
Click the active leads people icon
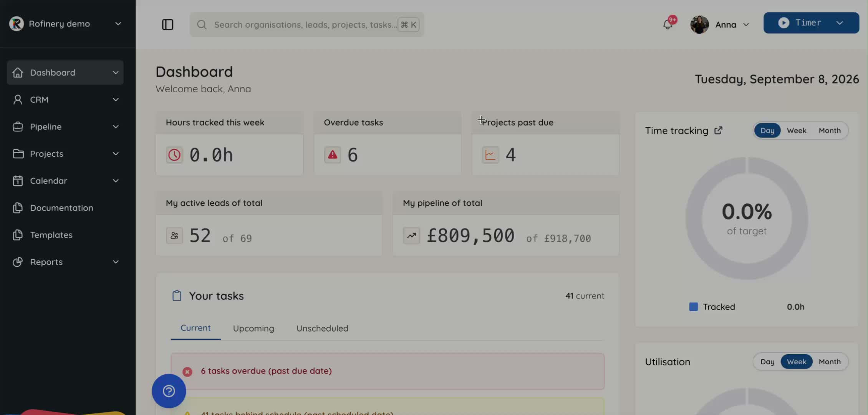click(174, 236)
